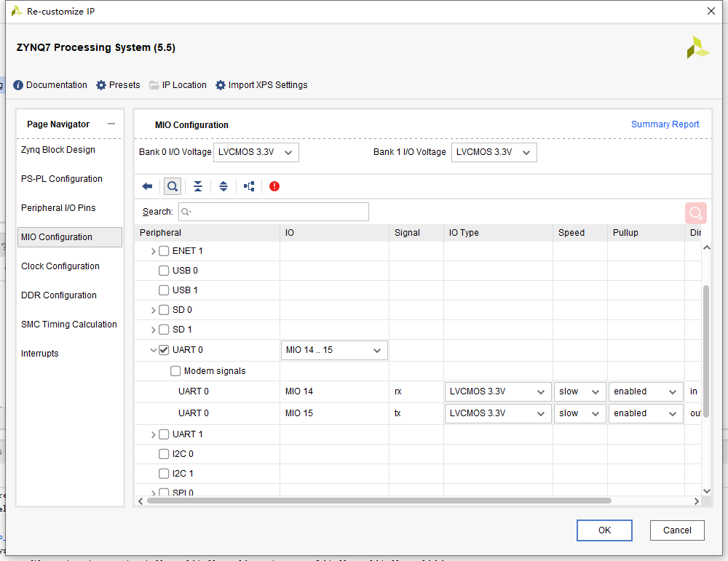Click the red error indicator icon

click(x=274, y=186)
